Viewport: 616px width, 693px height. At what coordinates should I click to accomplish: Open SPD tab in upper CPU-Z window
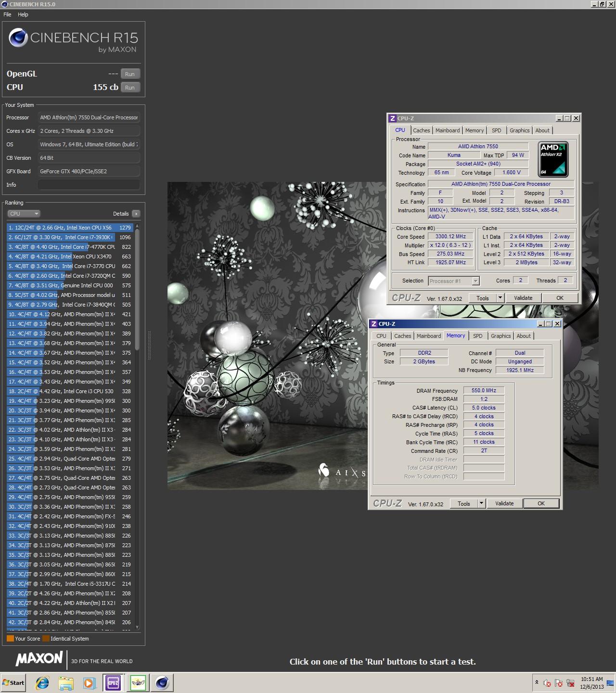click(x=496, y=130)
